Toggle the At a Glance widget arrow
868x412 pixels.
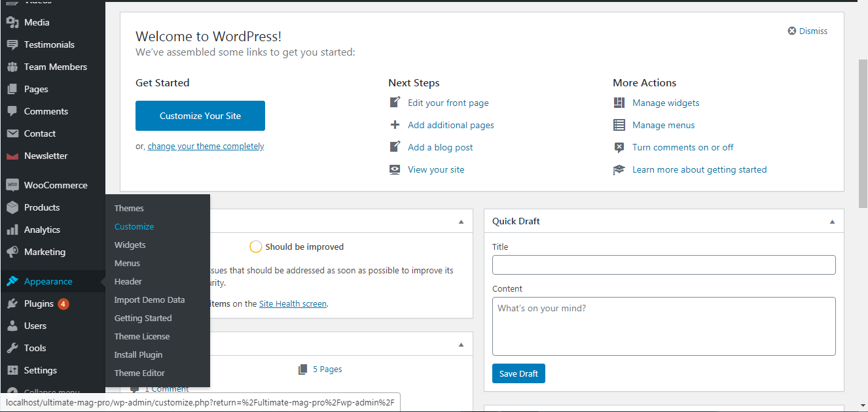tap(461, 345)
